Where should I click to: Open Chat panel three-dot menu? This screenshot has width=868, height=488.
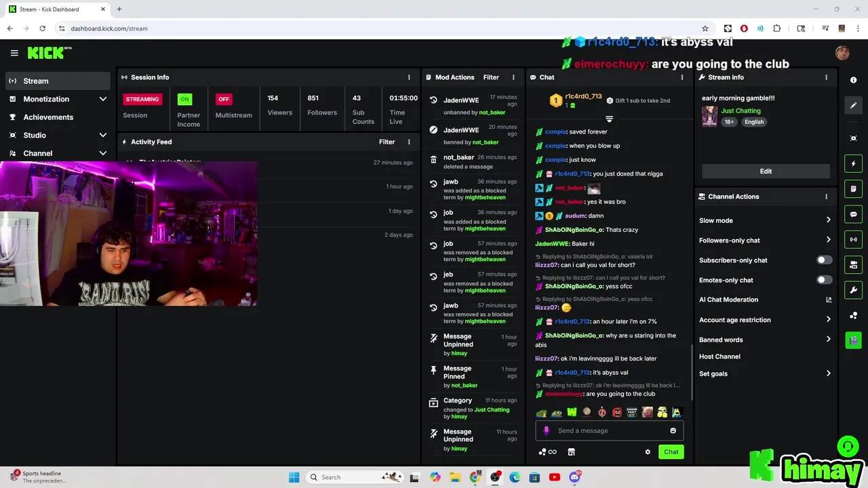click(682, 77)
